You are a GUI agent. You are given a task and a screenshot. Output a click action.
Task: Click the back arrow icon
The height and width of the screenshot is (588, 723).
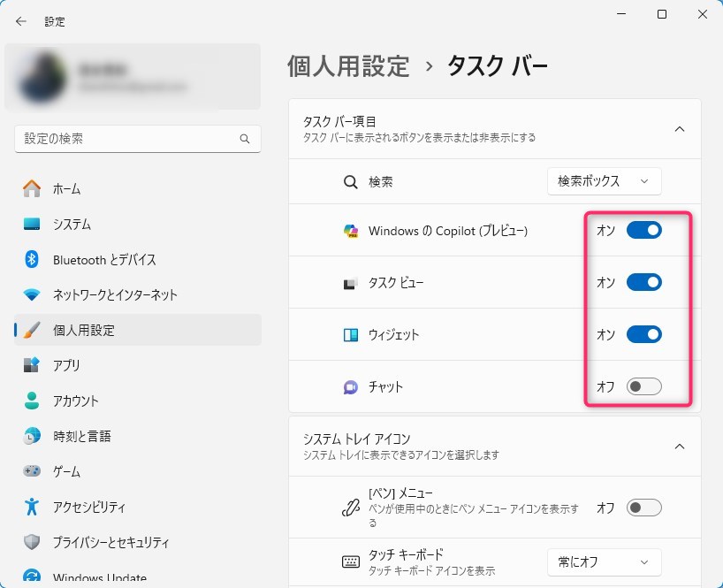point(21,21)
